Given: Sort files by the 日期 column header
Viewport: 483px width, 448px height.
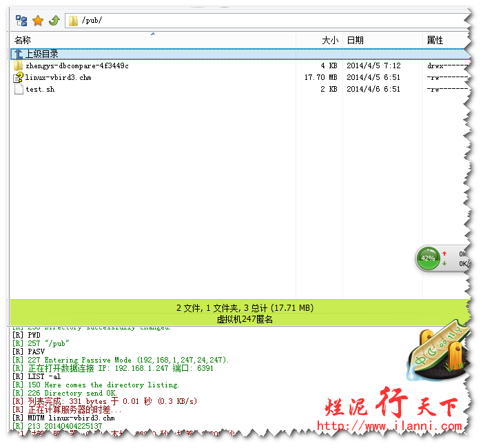Looking at the screenshot, I should [356, 41].
